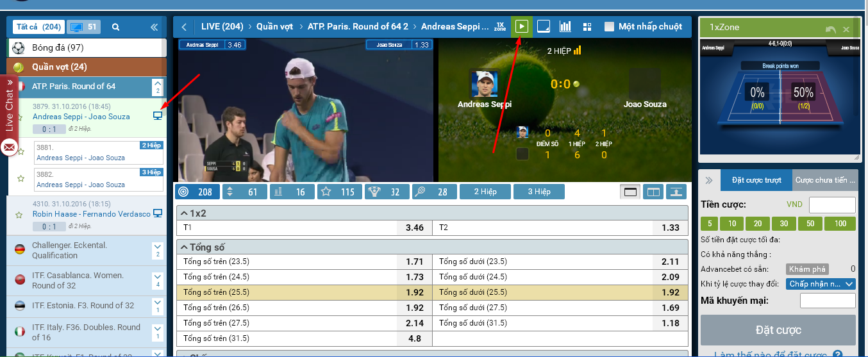Toggle favorite star for match 3882

coord(21,179)
